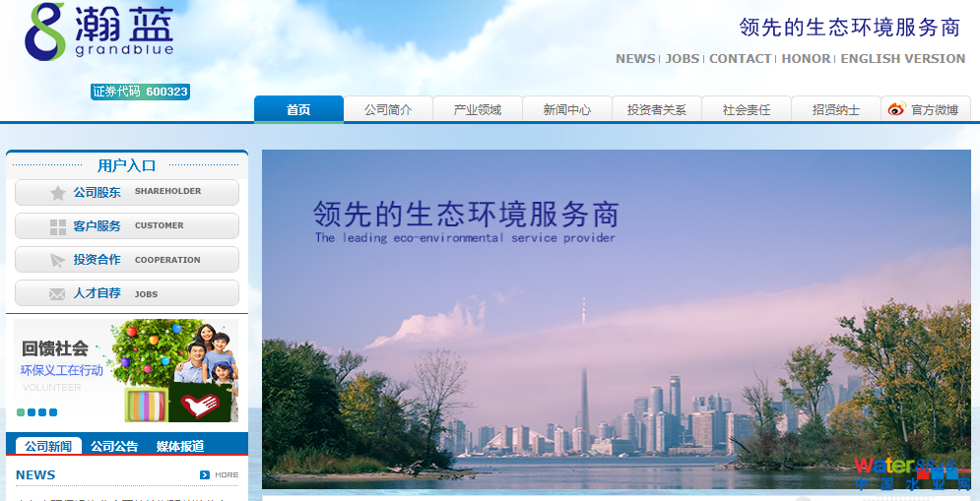Click the stock code 600323 badge
Viewport: 980px width, 501px height.
tap(140, 92)
